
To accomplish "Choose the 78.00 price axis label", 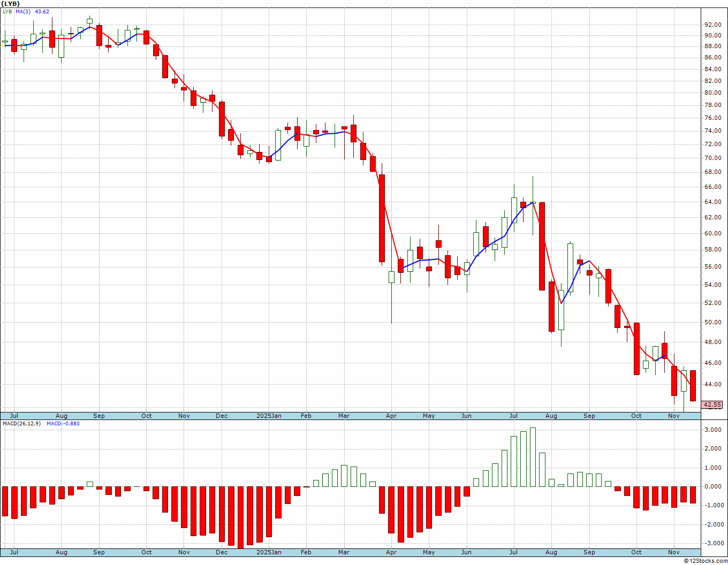I will [x=712, y=105].
